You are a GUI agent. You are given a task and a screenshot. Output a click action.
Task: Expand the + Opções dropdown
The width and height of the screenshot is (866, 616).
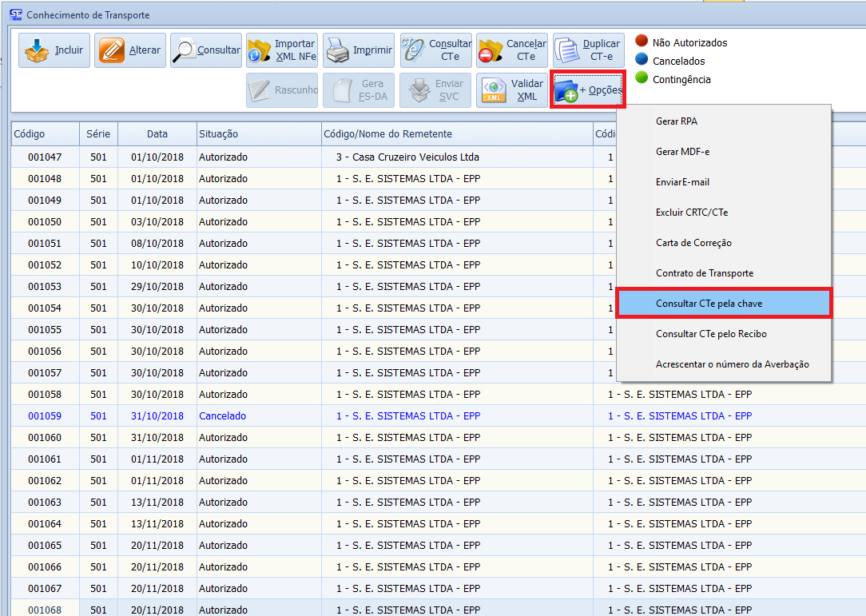[x=588, y=90]
